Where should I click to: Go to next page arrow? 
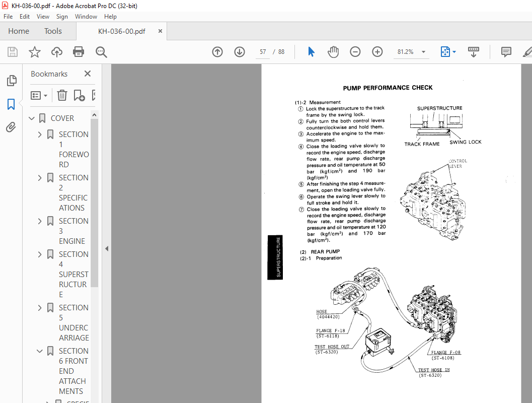(240, 52)
